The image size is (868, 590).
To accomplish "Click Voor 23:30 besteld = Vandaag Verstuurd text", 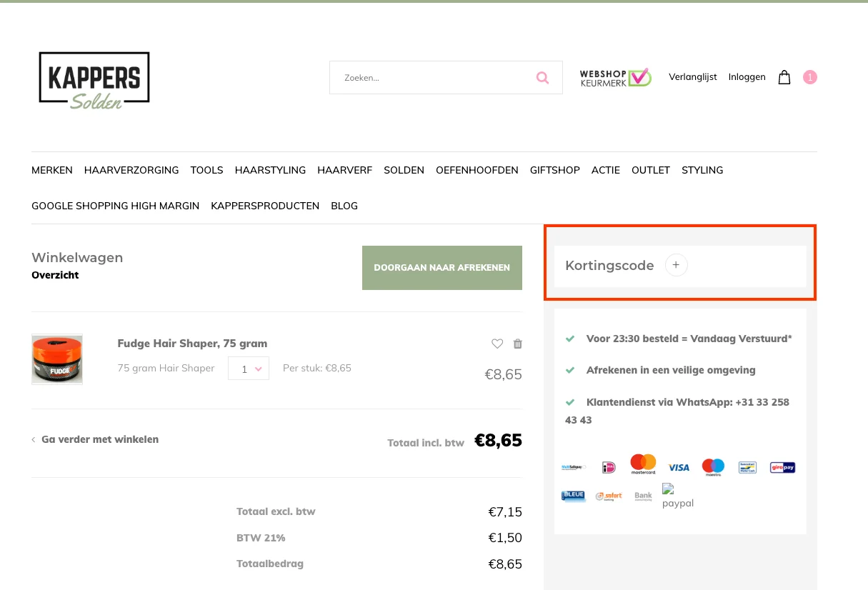I will [x=689, y=339].
